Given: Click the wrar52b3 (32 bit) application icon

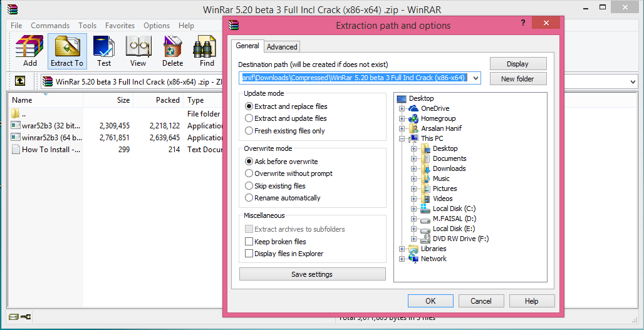Looking at the screenshot, I should (x=16, y=126).
